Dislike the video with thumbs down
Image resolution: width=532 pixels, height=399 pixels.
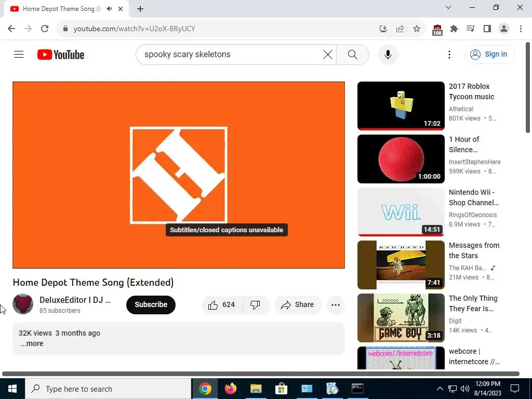tap(256, 304)
